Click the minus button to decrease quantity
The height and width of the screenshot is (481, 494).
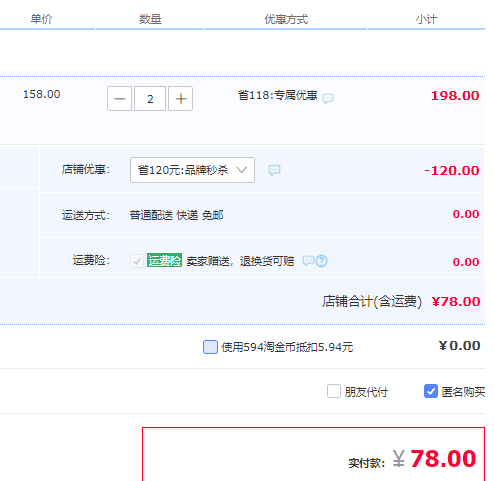tap(119, 99)
